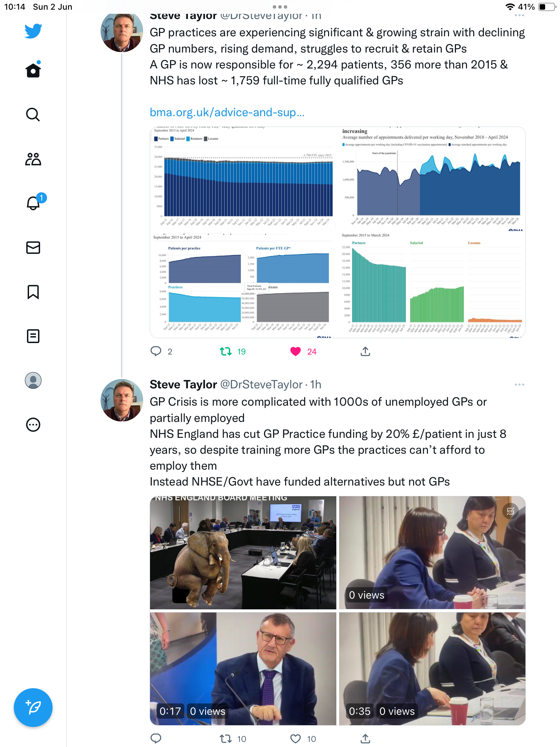
Task: Share the first tweet via share icon
Action: pyautogui.click(x=365, y=352)
